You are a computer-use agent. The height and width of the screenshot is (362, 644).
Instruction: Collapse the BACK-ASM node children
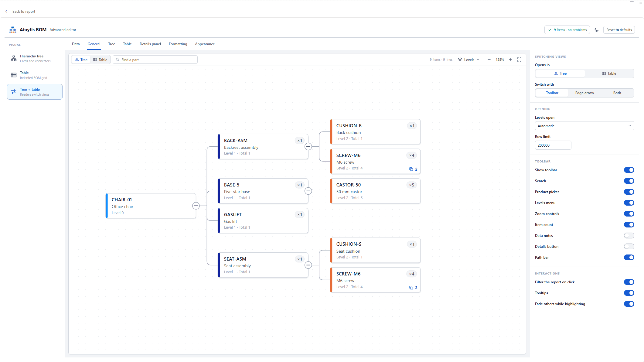point(308,147)
